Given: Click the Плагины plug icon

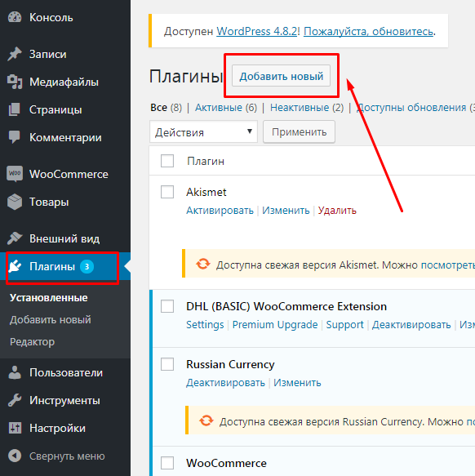Looking at the screenshot, I should (15, 266).
